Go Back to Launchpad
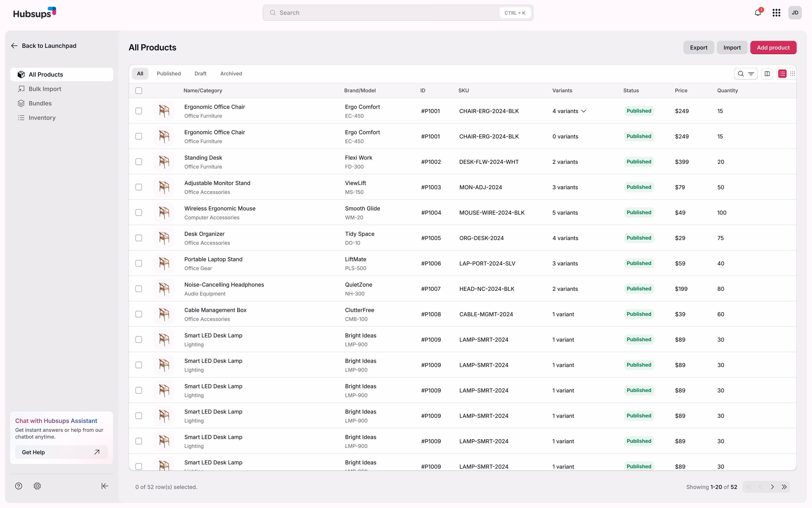Viewport: 812px width, 508px height. point(44,46)
